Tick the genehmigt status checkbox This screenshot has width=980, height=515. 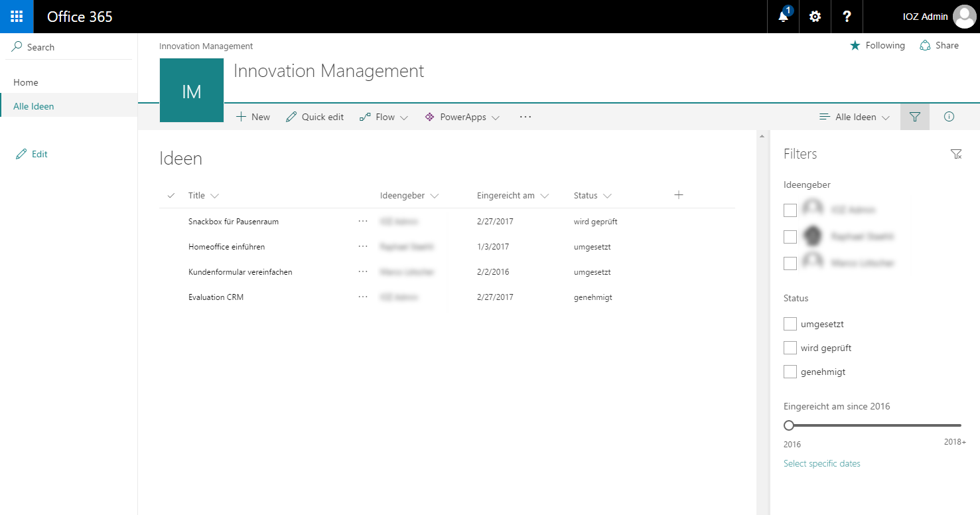point(790,372)
